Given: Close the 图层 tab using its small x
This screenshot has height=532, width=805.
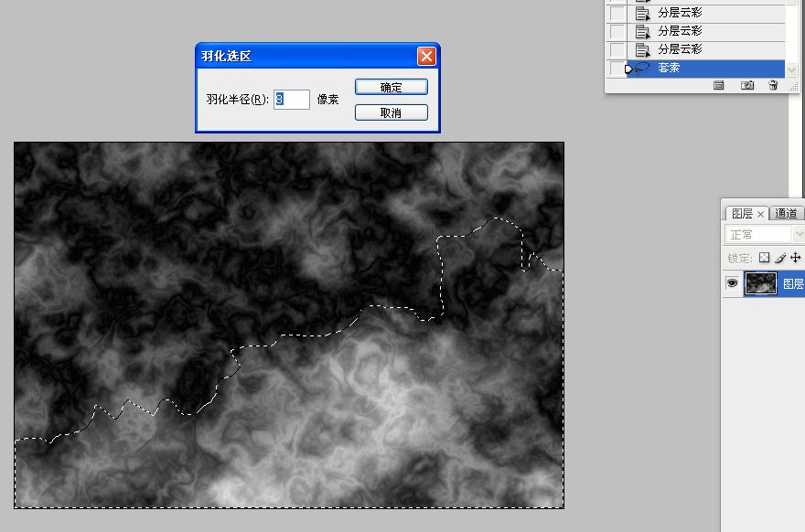Looking at the screenshot, I should click(760, 214).
